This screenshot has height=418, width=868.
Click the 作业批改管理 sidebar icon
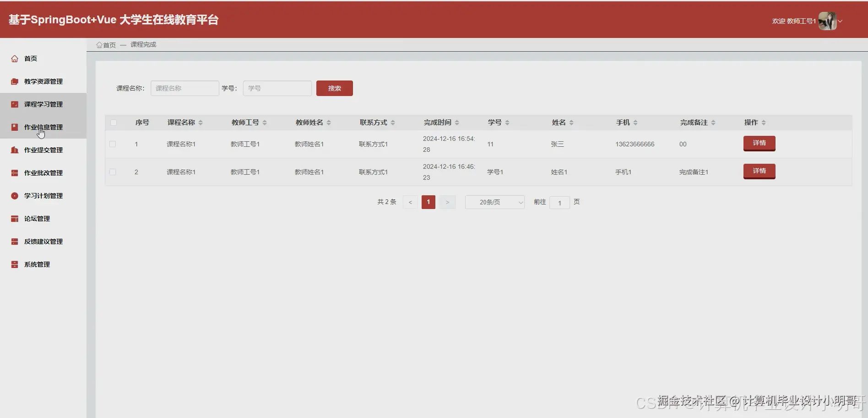tap(15, 173)
